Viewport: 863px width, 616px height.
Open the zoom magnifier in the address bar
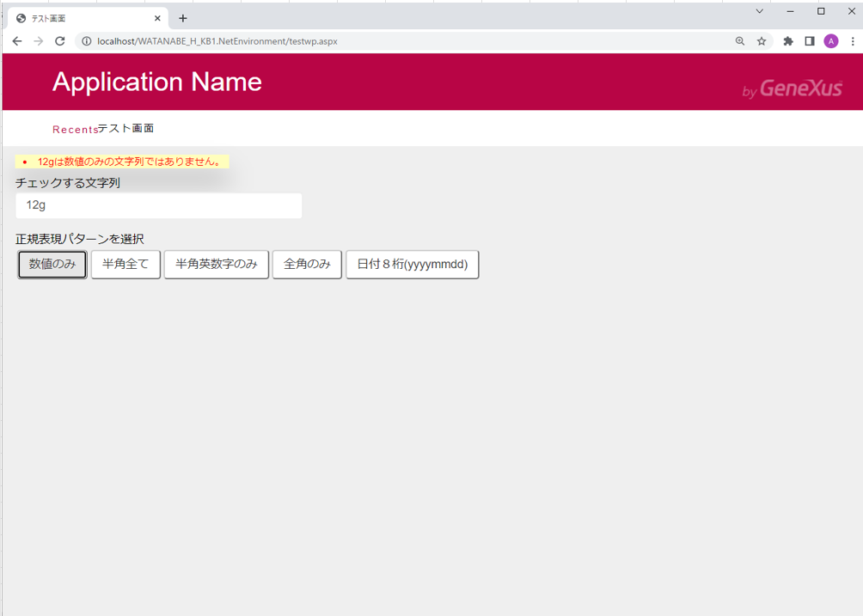[x=740, y=41]
